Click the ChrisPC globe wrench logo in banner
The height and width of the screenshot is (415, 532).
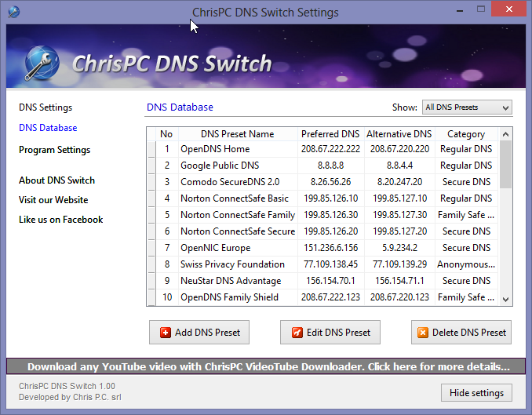(42, 63)
